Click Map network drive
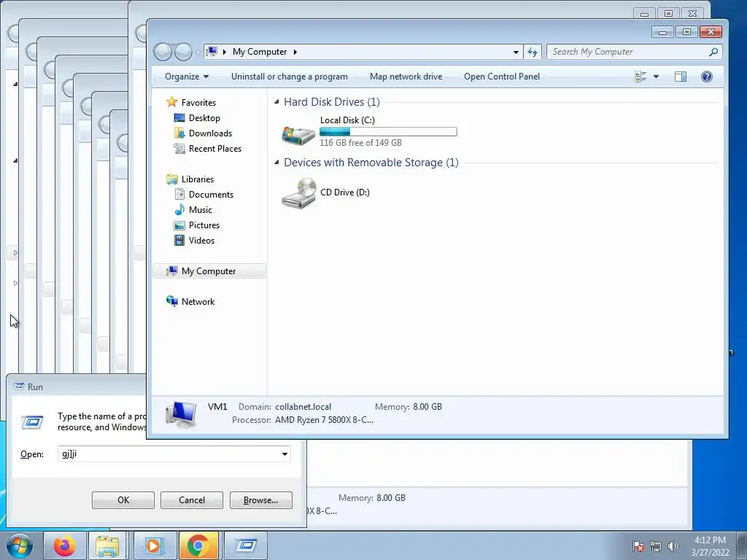 coord(406,77)
